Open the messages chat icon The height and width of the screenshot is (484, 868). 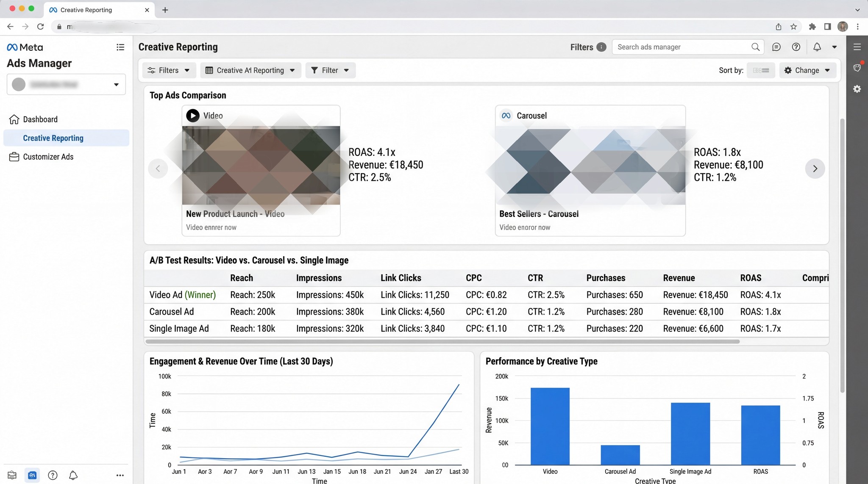pyautogui.click(x=776, y=47)
